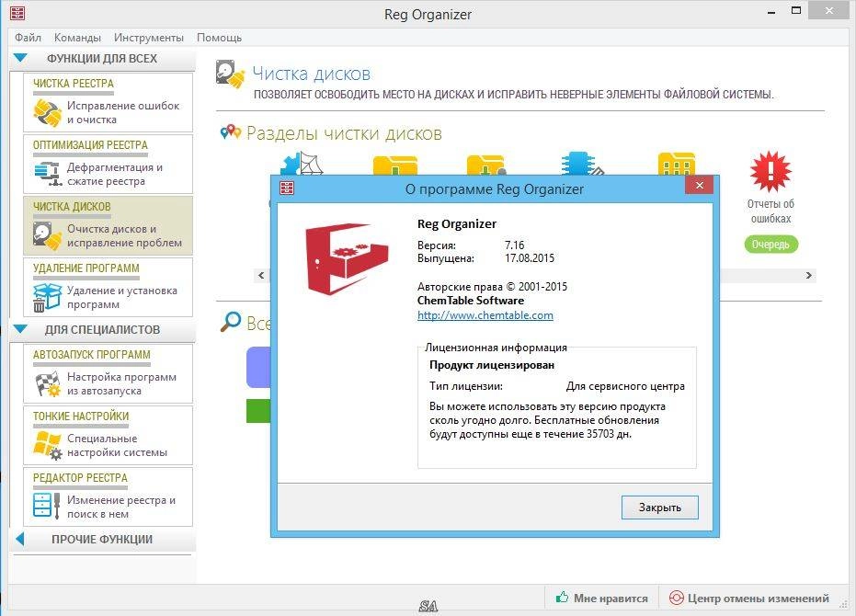Screen dimensions: 856x616
Task: Open РЕДАКТОР РЕЕСТРА section heading
Action: coord(80,478)
